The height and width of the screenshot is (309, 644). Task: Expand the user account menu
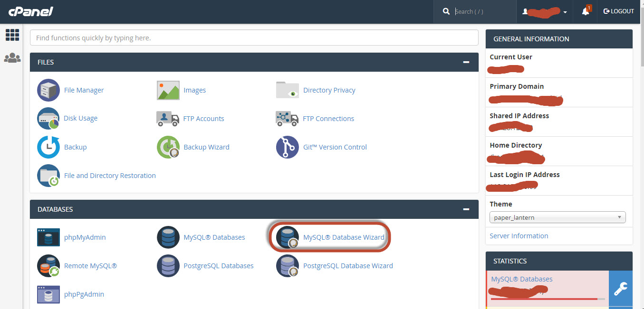click(544, 11)
